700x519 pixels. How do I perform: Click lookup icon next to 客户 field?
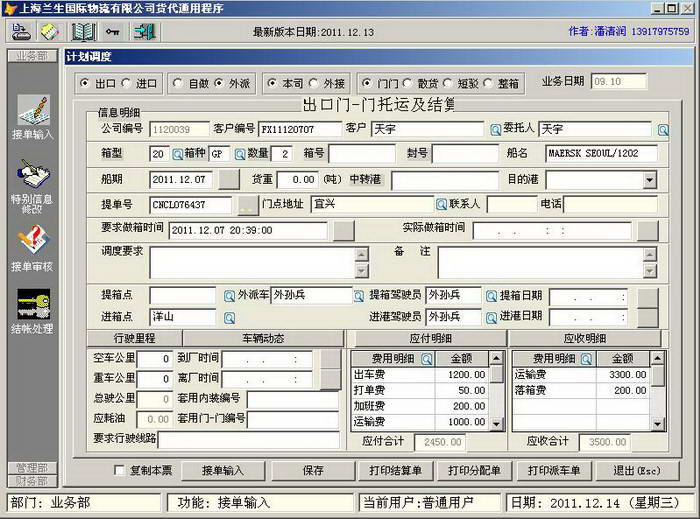[495, 129]
